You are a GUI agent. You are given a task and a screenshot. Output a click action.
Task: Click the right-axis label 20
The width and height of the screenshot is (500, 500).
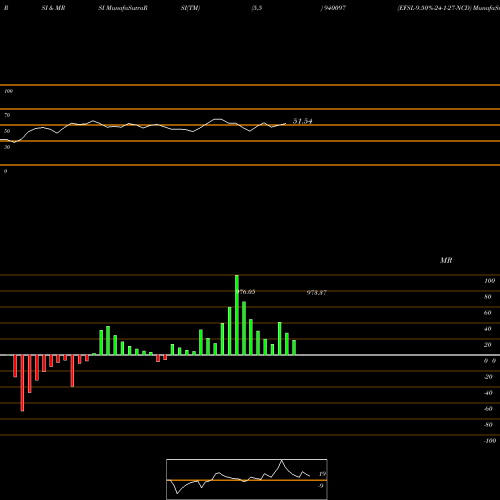click(488, 345)
